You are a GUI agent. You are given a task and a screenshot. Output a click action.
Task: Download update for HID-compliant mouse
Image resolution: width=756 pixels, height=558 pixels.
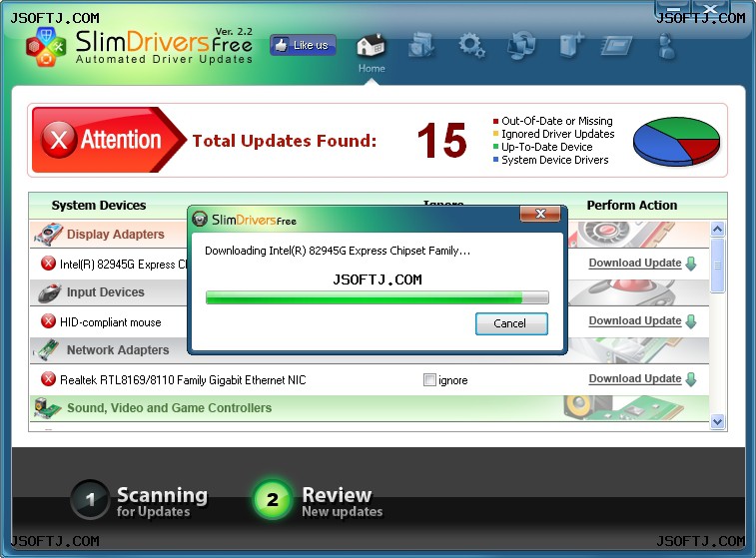[635, 320]
